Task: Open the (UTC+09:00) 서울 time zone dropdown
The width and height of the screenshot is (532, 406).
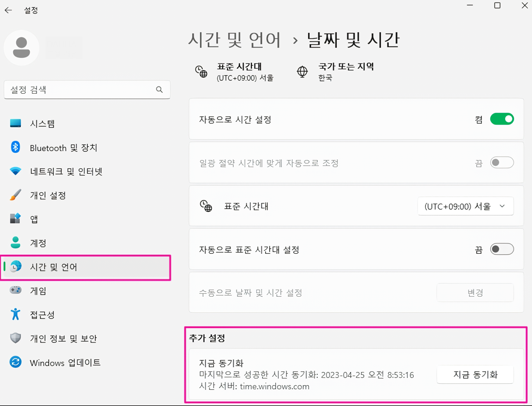Action: pos(465,207)
